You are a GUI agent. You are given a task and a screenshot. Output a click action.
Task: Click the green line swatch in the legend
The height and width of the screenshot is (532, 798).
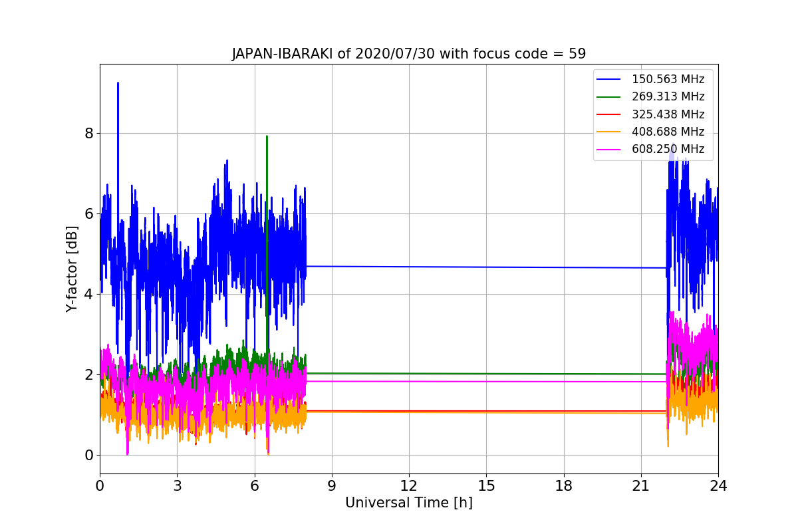610,97
